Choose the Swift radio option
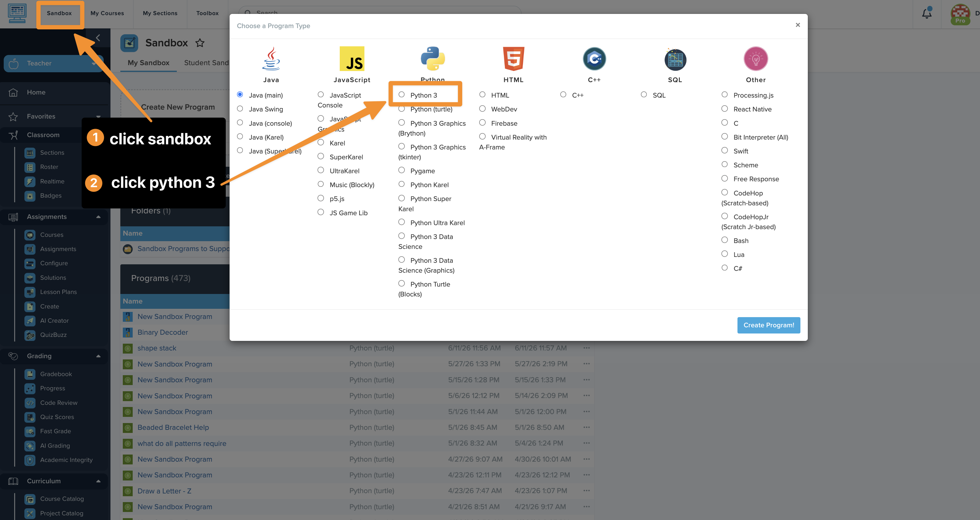 (x=725, y=150)
